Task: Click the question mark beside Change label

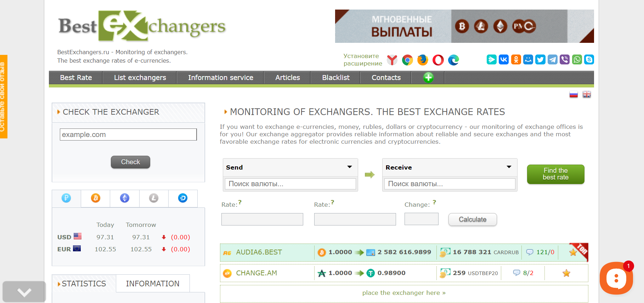Action: 434,202
